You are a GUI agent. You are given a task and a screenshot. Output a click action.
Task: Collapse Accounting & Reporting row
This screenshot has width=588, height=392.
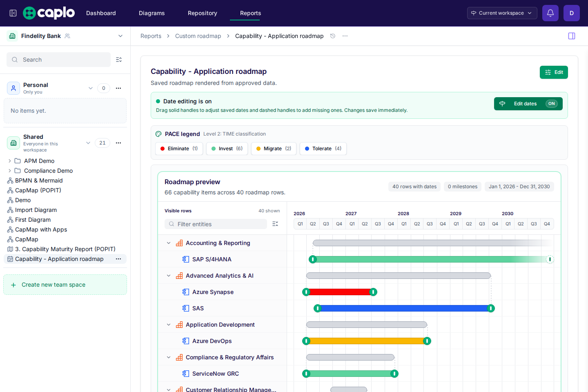click(x=169, y=243)
